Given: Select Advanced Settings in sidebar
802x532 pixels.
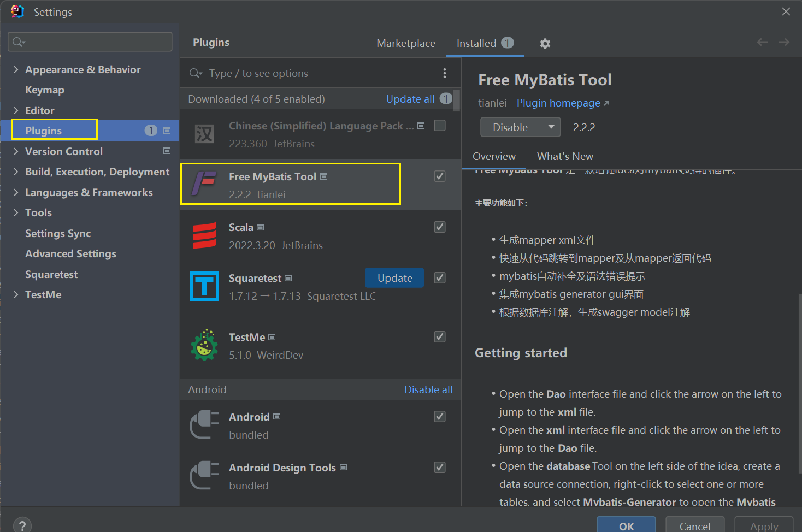Looking at the screenshot, I should point(70,253).
